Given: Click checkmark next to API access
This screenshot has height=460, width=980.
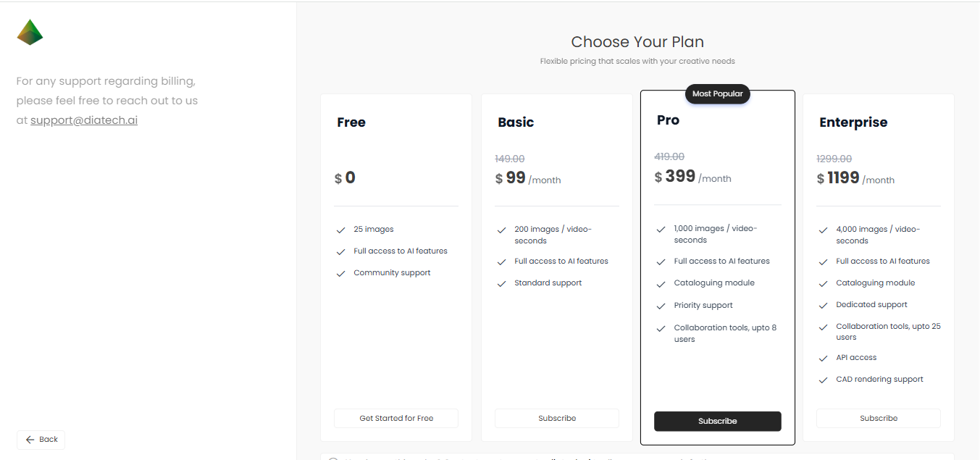Looking at the screenshot, I should tap(823, 358).
